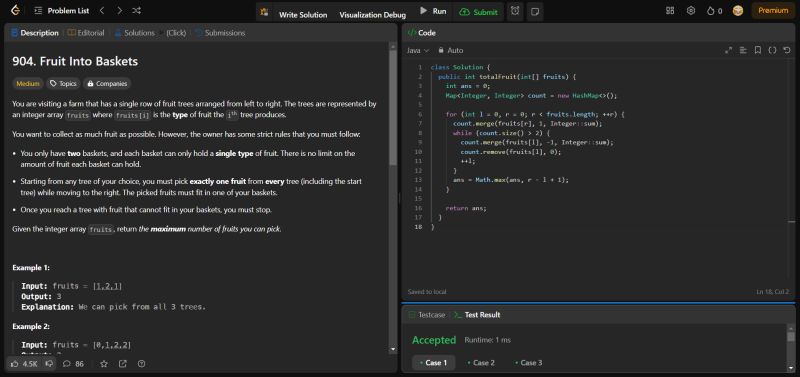
Task: Click the LeetCode logo icon
Action: pyautogui.click(x=15, y=10)
